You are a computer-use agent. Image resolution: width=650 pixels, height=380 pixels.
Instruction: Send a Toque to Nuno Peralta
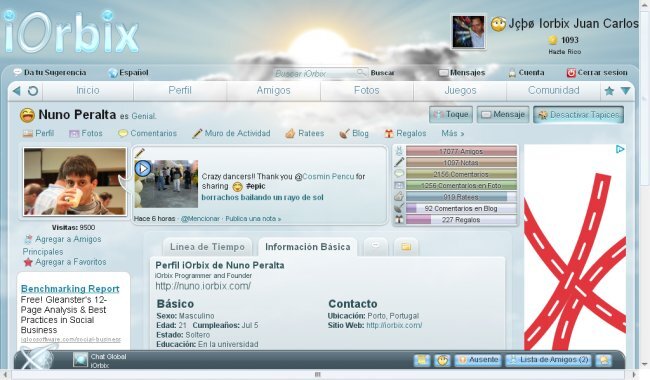(451, 115)
